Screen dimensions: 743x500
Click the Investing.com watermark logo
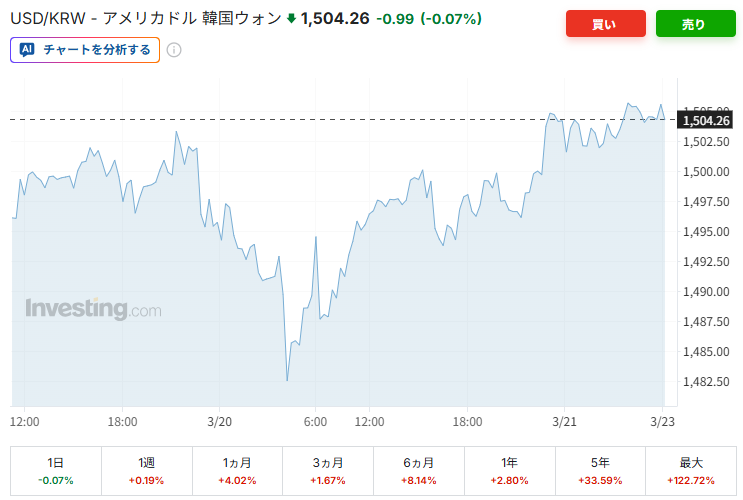coord(93,309)
